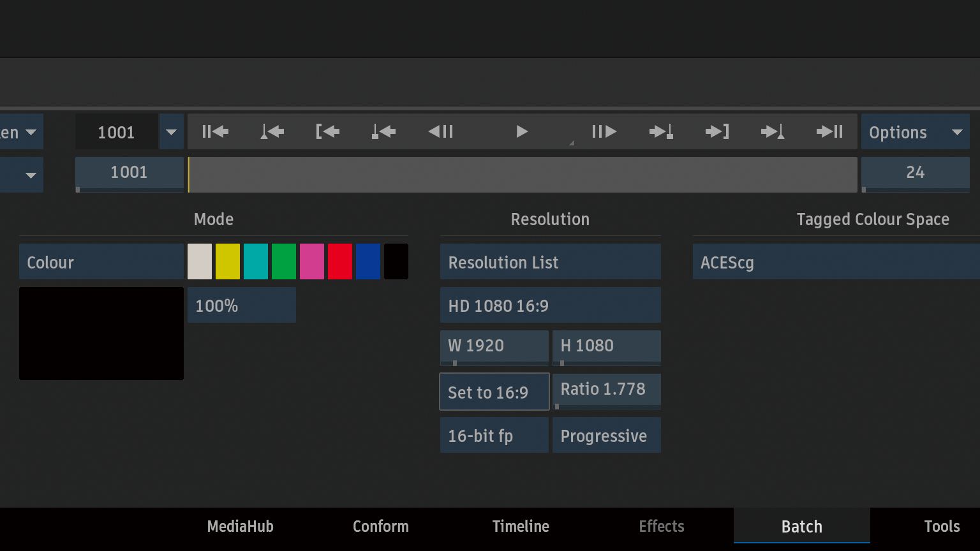This screenshot has height=551, width=980.
Task: Switch to the Conform tab
Action: [381, 526]
